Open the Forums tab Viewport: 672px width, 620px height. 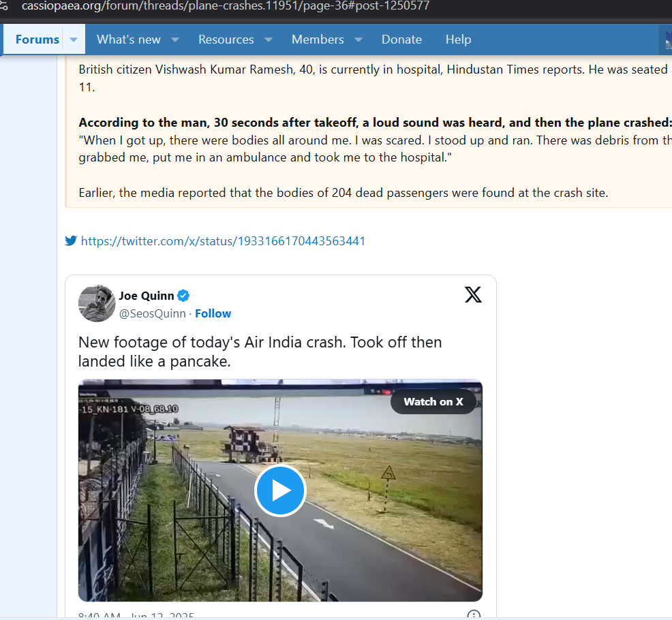(x=37, y=40)
